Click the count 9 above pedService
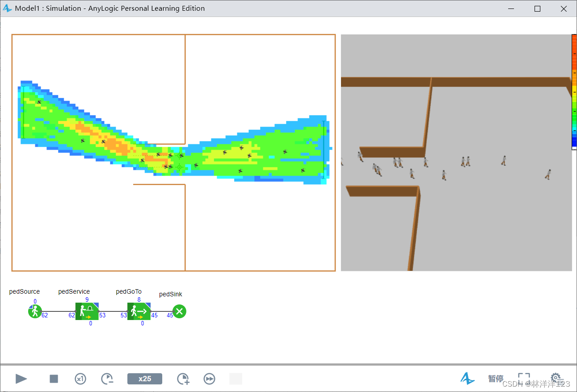The image size is (577, 392). pyautogui.click(x=87, y=299)
